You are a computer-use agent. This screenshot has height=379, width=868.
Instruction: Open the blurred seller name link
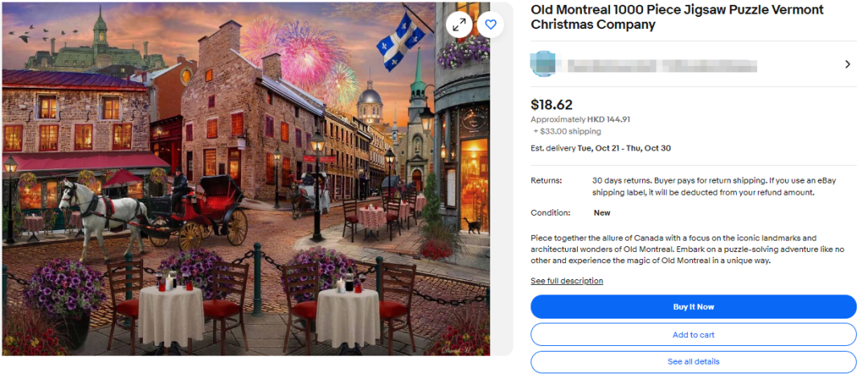tap(661, 64)
